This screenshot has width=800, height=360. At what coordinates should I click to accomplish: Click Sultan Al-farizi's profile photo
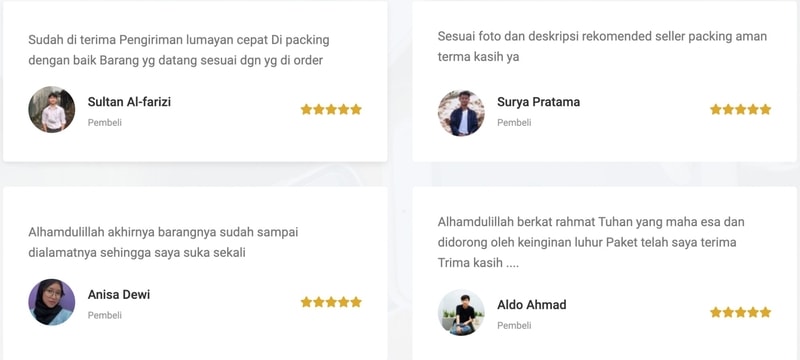(52, 110)
